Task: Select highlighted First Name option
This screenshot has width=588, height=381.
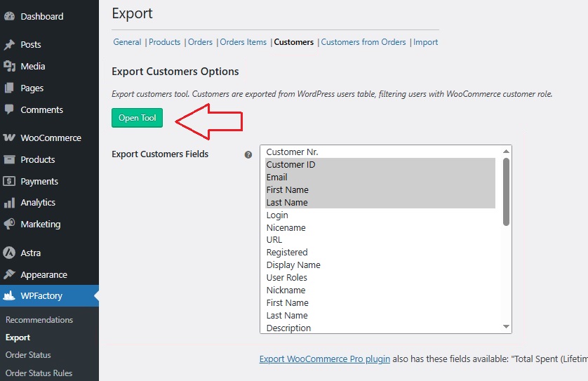Action: (380, 189)
